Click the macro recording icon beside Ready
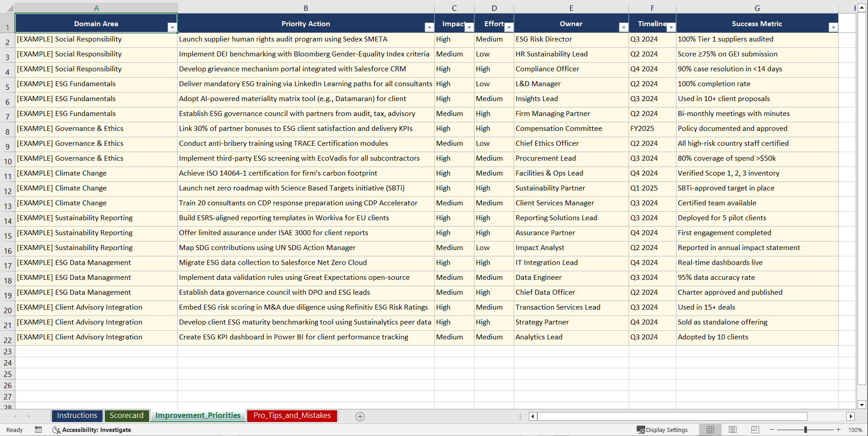 pyautogui.click(x=38, y=430)
